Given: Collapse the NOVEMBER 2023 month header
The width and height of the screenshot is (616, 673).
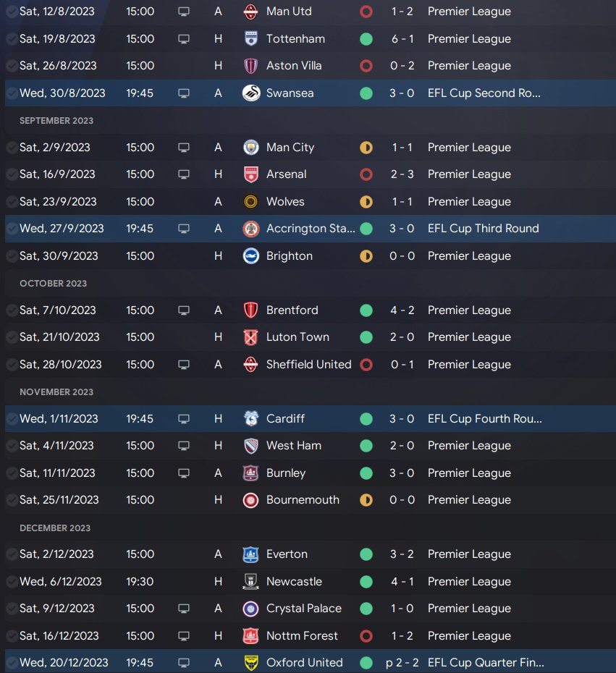Looking at the screenshot, I should tap(56, 392).
